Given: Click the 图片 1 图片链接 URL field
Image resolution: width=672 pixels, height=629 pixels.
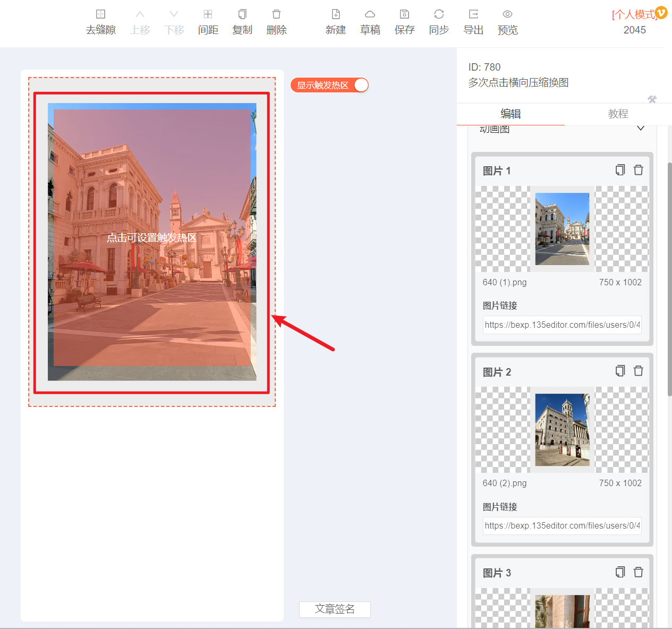Looking at the screenshot, I should pos(562,325).
